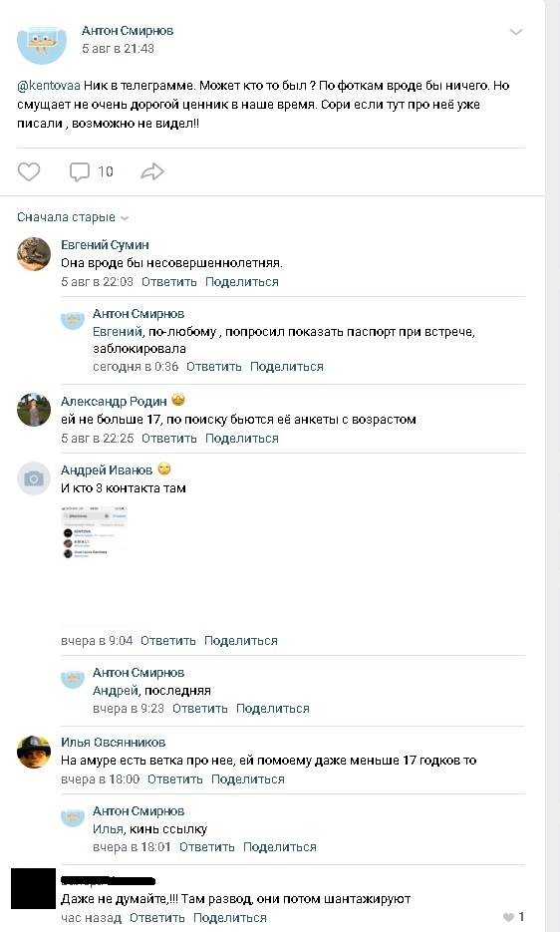560x932 pixels.
Task: Open comments via the speech bubble icon
Action: click(80, 171)
